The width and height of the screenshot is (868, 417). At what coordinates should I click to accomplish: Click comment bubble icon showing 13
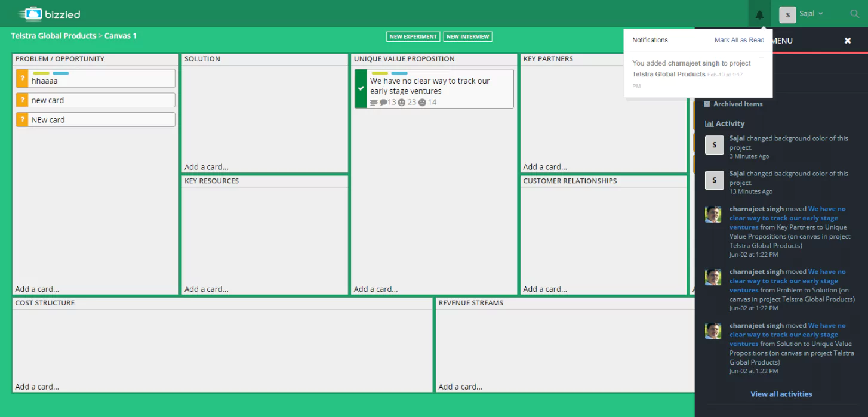(x=383, y=103)
